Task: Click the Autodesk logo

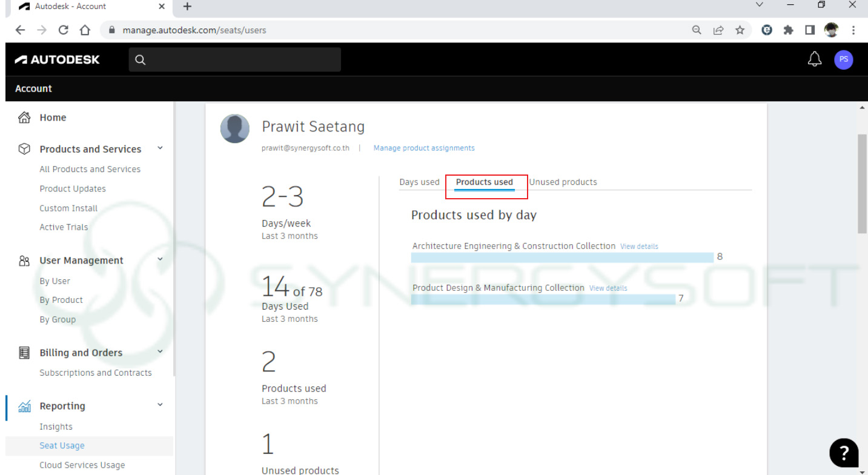Action: click(58, 59)
